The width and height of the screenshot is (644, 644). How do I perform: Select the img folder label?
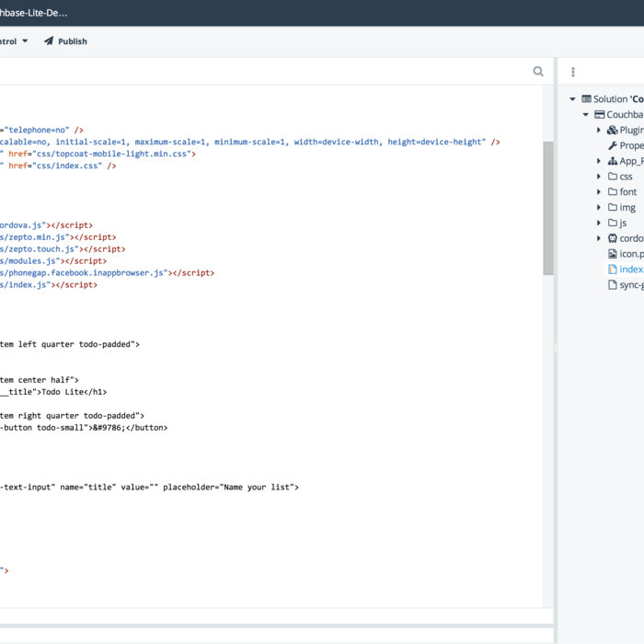coord(627,208)
